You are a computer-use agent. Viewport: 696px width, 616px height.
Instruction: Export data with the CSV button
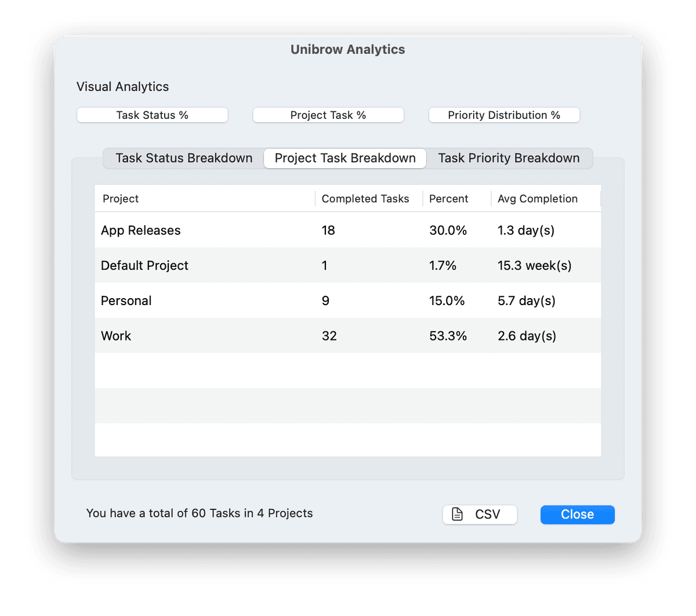click(480, 514)
